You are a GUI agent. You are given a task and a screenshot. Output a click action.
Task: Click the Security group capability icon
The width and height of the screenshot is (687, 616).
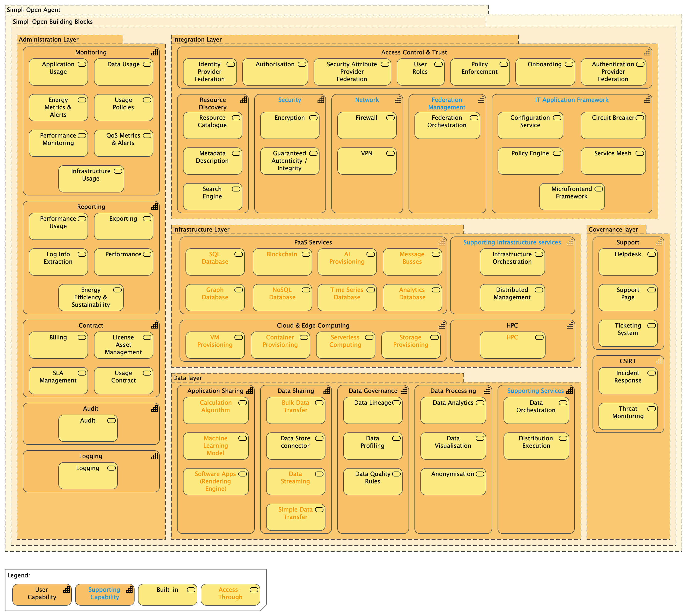(x=321, y=100)
